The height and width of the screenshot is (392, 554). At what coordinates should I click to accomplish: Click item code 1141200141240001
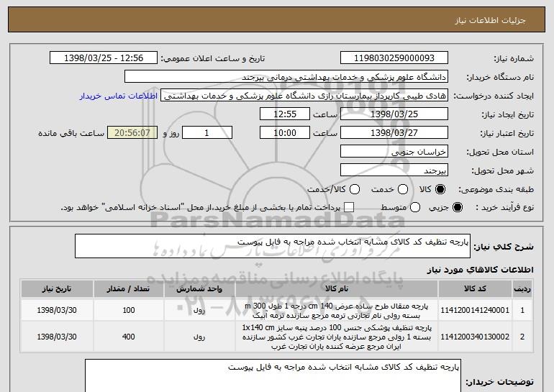coord(475,310)
